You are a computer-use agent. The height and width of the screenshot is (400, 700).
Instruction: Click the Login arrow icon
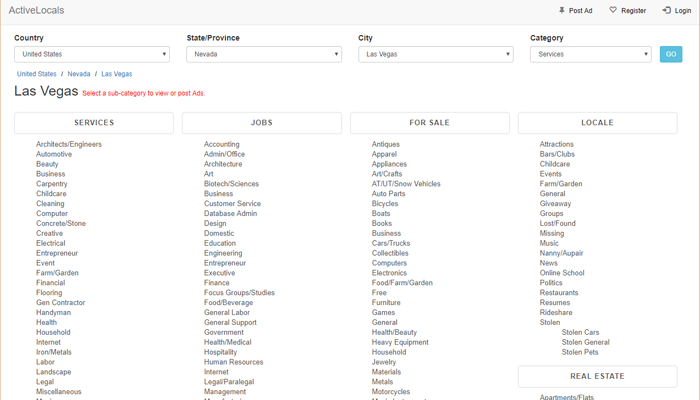coord(666,10)
